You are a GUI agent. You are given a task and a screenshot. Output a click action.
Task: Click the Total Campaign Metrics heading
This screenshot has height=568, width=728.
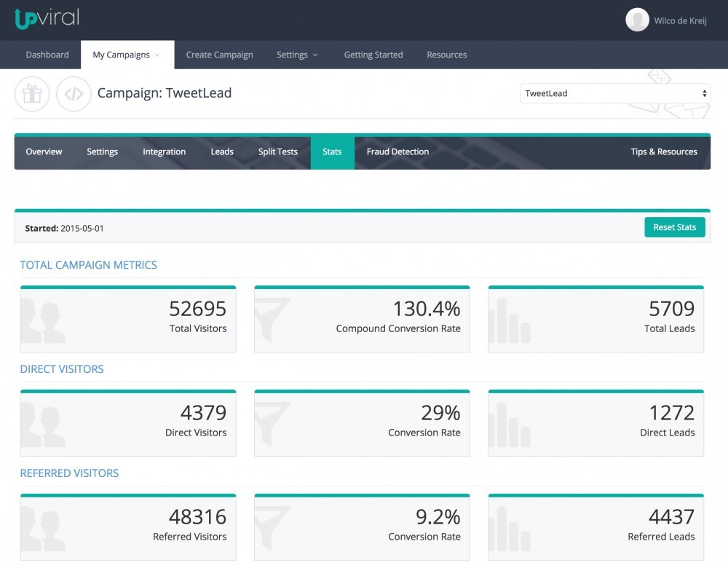89,265
